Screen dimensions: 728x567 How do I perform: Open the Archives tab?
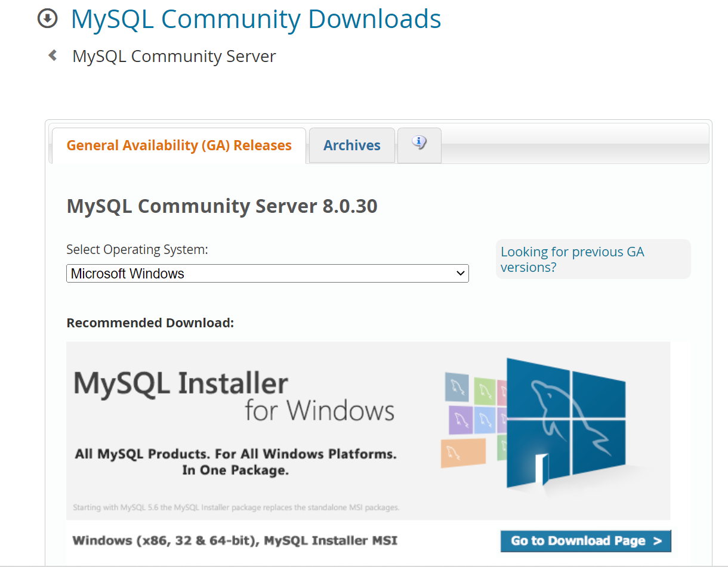pyautogui.click(x=352, y=145)
